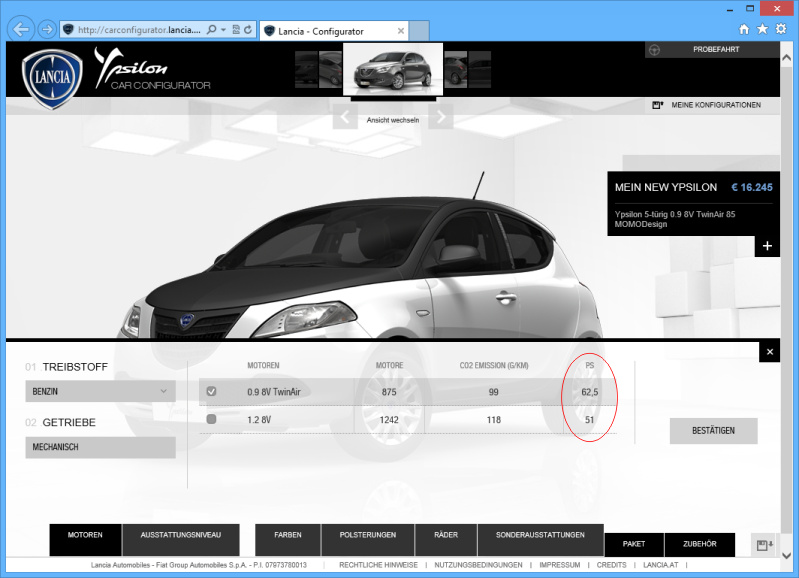
Task: Click the Lancia shield logo
Action: pyautogui.click(x=52, y=78)
